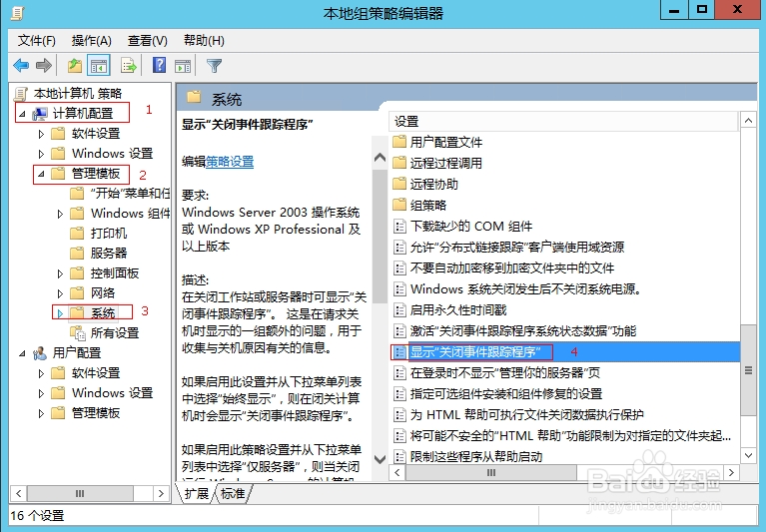Click the Forward arrow toolbar icon
Viewport: 766px width, 532px height.
tap(44, 66)
